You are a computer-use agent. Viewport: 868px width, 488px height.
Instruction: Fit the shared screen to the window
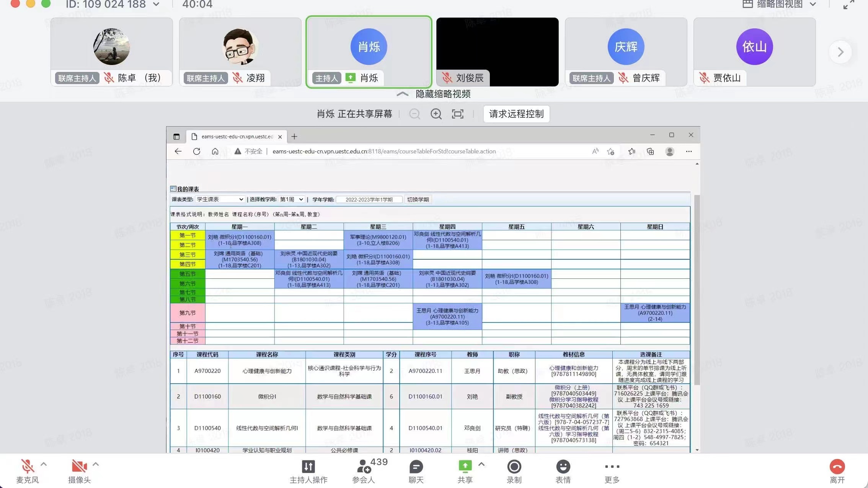[x=458, y=114]
